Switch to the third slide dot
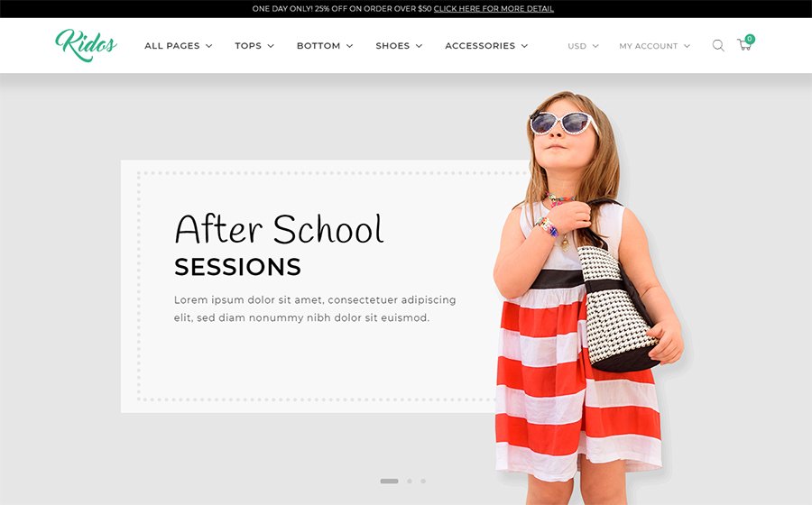Image resolution: width=812 pixels, height=505 pixels. click(423, 482)
